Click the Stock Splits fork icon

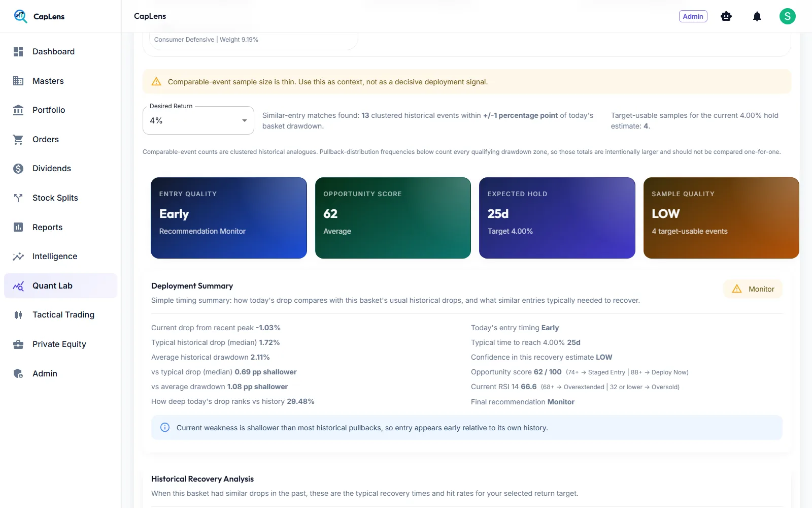pos(18,198)
